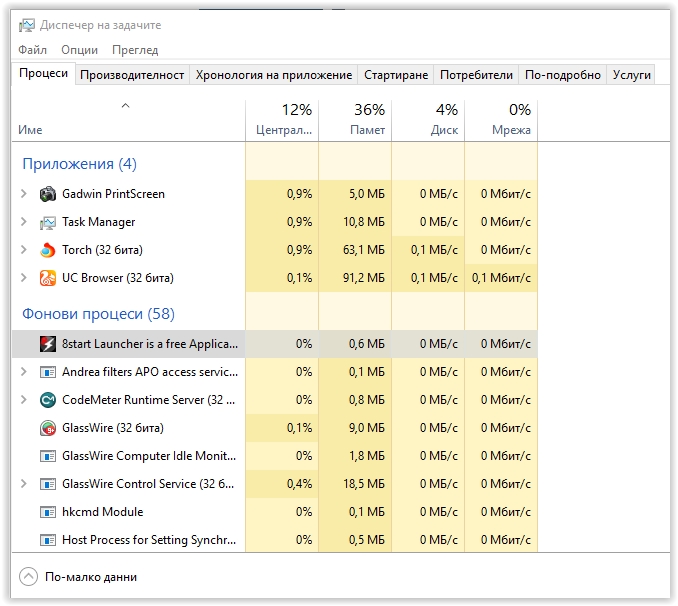
Task: Click the 91,2 МБ memory value
Action: click(x=364, y=278)
